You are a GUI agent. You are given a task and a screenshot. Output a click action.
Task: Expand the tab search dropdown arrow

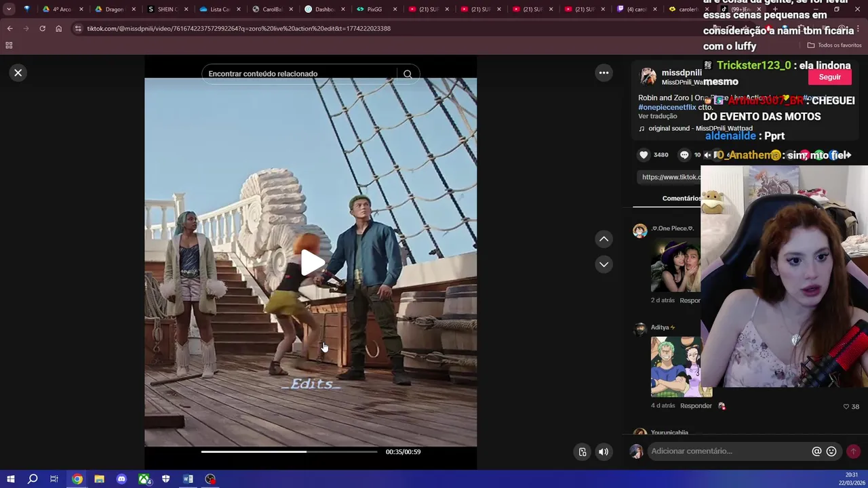coord(9,9)
